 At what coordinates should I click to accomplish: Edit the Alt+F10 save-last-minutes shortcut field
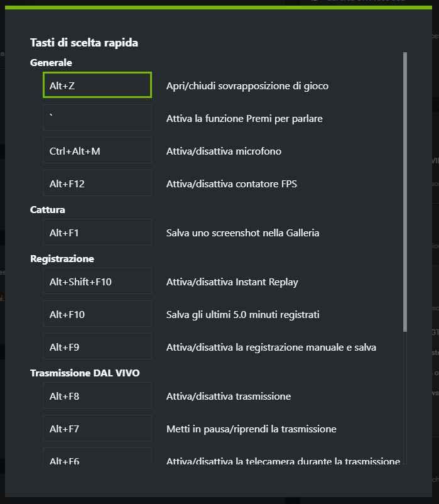[x=97, y=314]
